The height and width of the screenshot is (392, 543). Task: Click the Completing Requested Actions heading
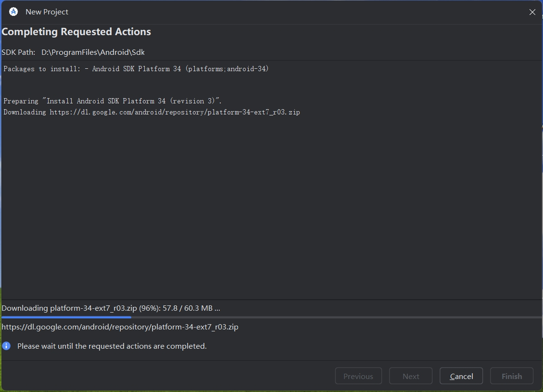click(x=76, y=32)
